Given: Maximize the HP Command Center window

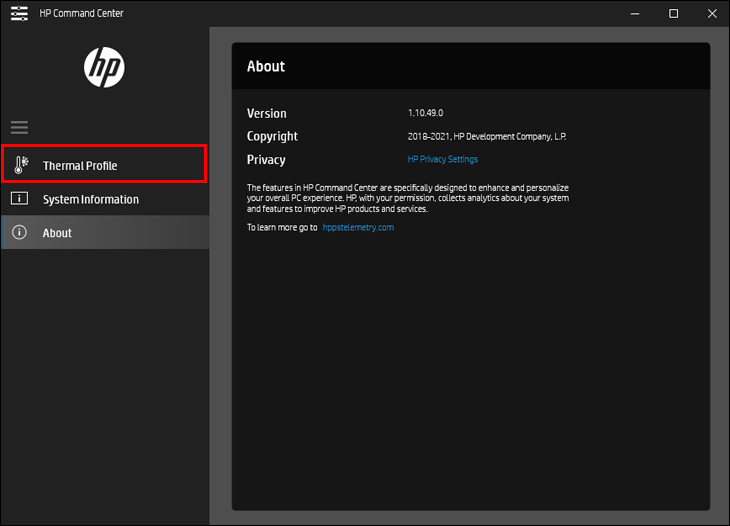Looking at the screenshot, I should [x=673, y=13].
